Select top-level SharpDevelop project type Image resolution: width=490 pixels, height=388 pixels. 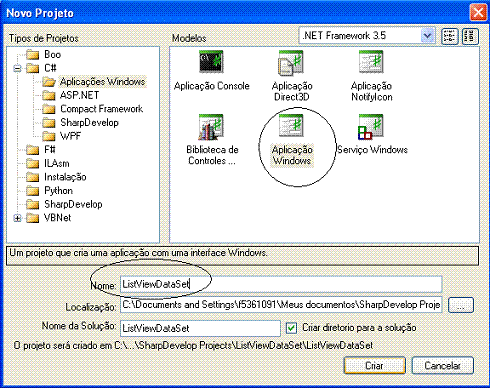point(73,204)
